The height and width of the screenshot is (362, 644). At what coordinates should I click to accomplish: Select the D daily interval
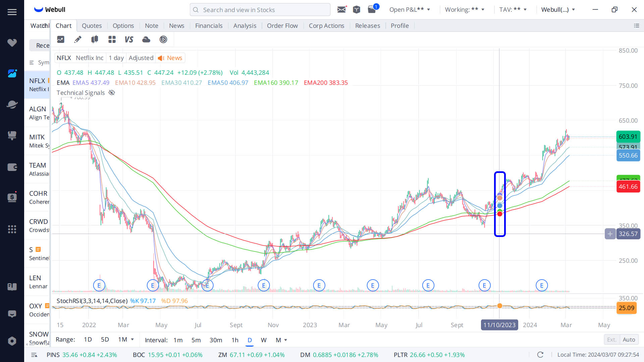[250, 340]
